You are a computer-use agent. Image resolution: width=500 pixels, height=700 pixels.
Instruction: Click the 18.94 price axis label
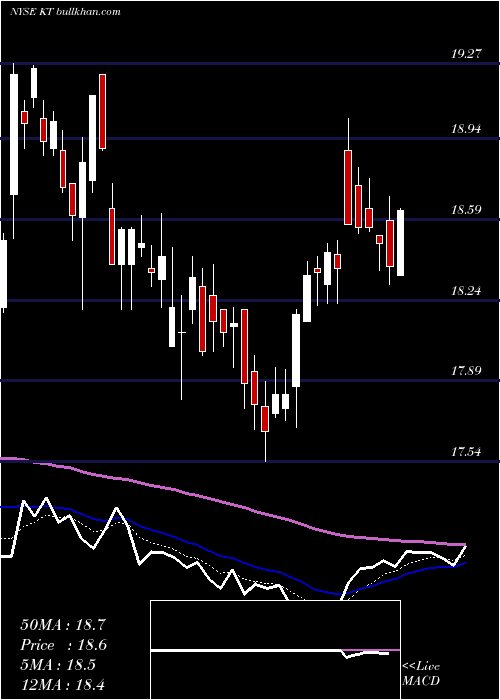(x=466, y=129)
